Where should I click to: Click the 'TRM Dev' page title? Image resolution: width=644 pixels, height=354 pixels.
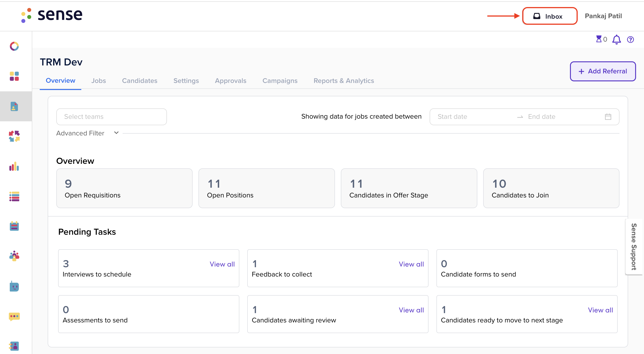point(61,62)
